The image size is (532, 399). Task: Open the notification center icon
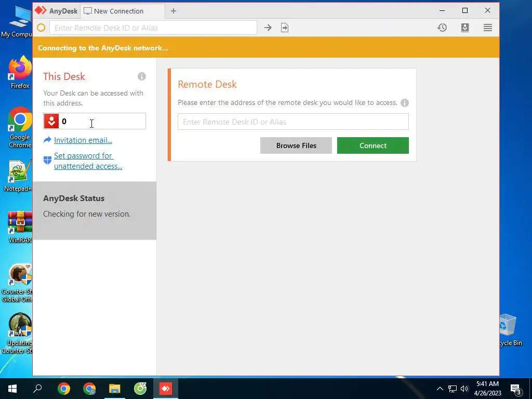516,389
